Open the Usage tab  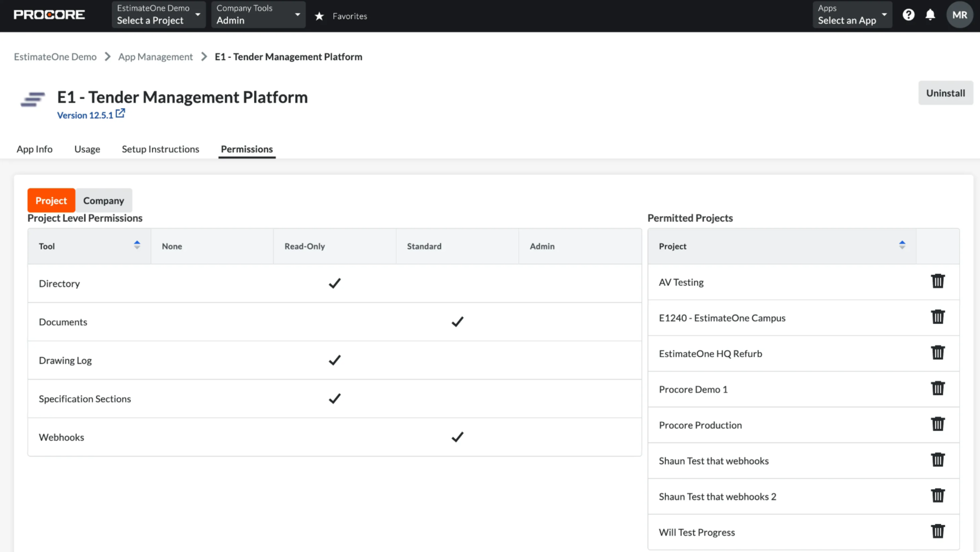pyautogui.click(x=87, y=149)
